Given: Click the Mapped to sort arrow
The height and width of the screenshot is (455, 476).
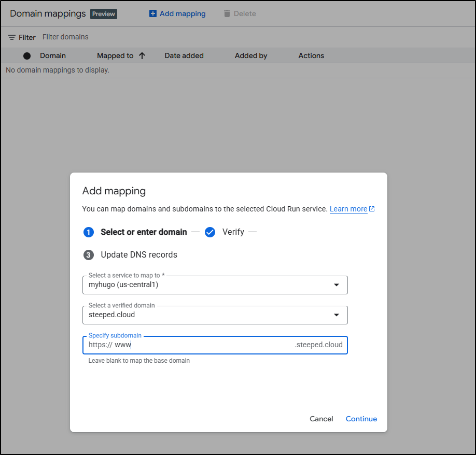Looking at the screenshot, I should click(142, 55).
